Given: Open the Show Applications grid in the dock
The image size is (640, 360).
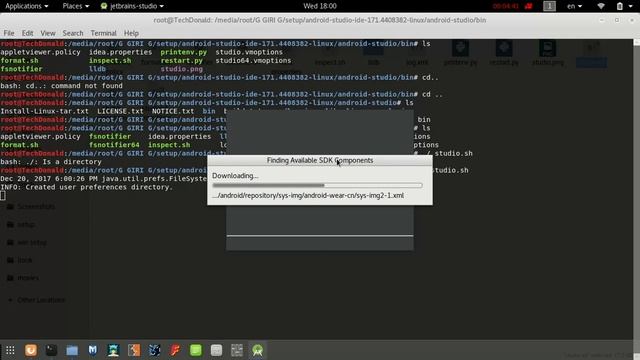Looking at the screenshot, I should click(x=10, y=350).
